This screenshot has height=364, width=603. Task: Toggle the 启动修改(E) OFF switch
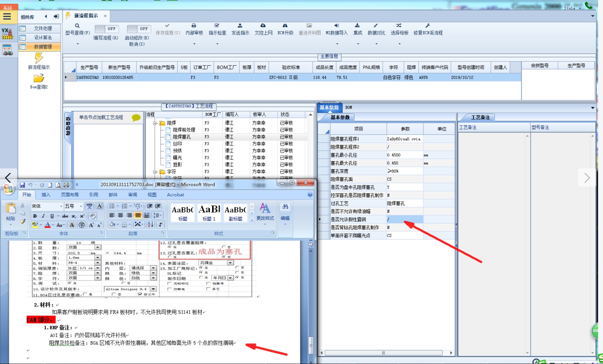139,29
